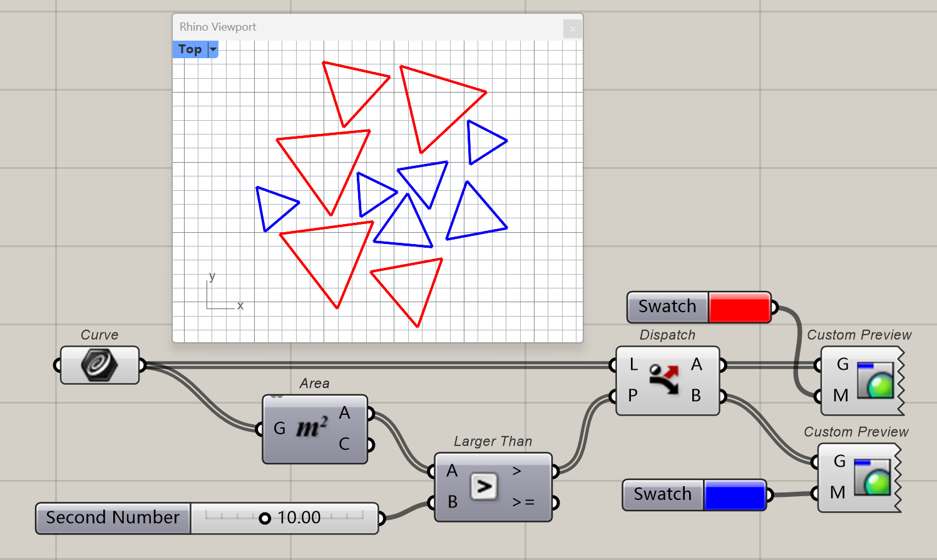Screen dimensions: 937x560
Task: Click the A output port of Area
Action: (369, 414)
